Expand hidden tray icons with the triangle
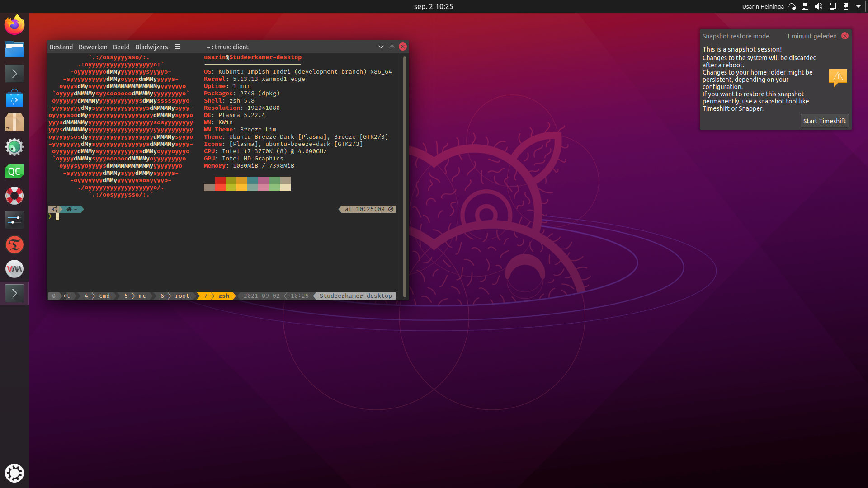 (859, 6)
